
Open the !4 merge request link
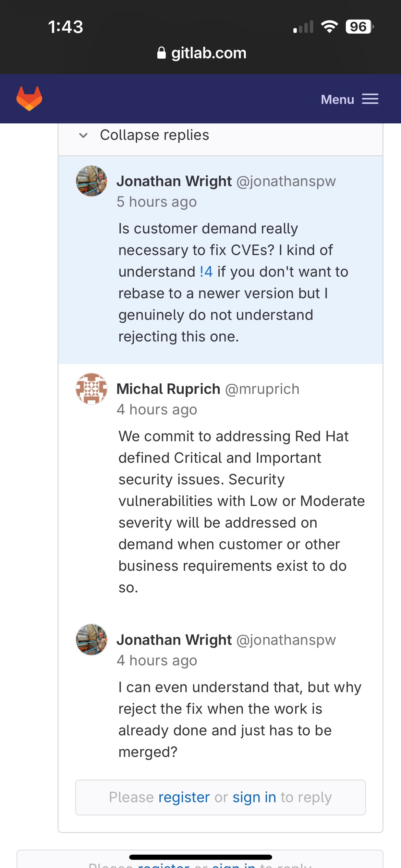(206, 272)
